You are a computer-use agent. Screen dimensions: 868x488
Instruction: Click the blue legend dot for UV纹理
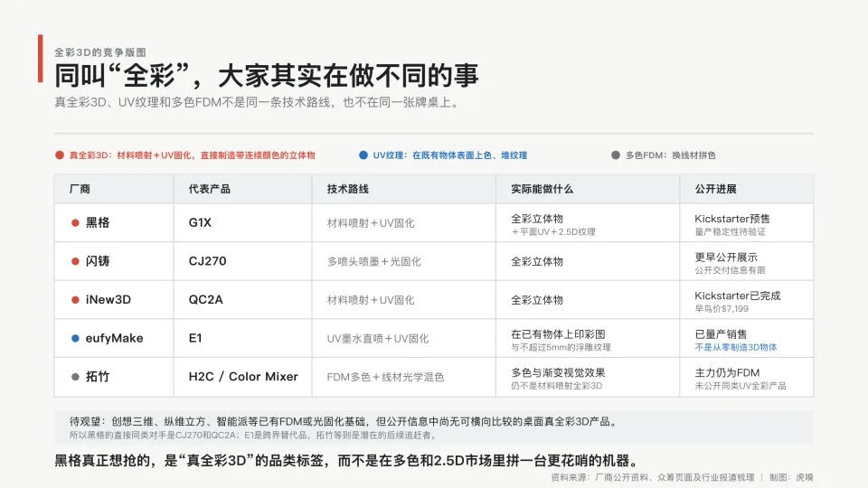pos(363,155)
